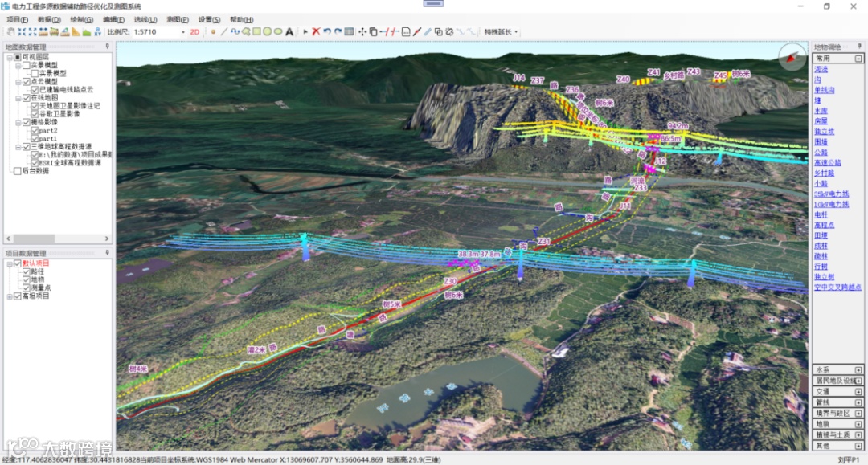Click the Z31 tower label on map
Screen dimensions: 868x465
click(x=543, y=242)
